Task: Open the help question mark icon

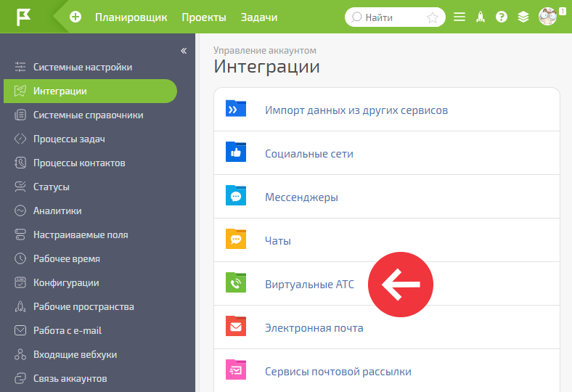Action: coord(502,17)
